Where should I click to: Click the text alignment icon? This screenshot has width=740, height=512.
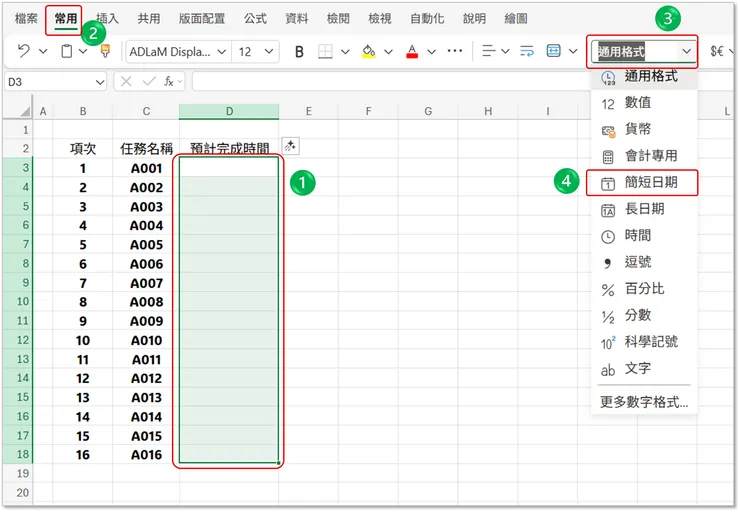[488, 51]
